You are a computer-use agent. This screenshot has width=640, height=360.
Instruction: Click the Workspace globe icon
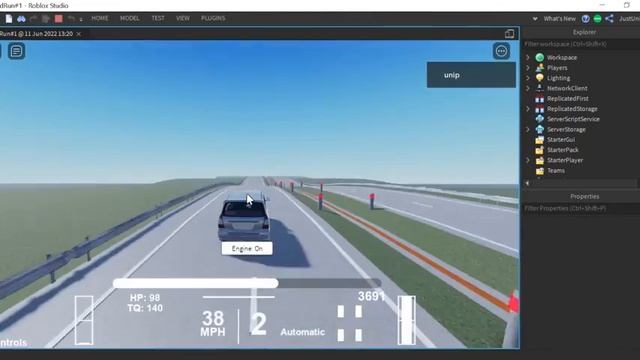pyautogui.click(x=540, y=58)
